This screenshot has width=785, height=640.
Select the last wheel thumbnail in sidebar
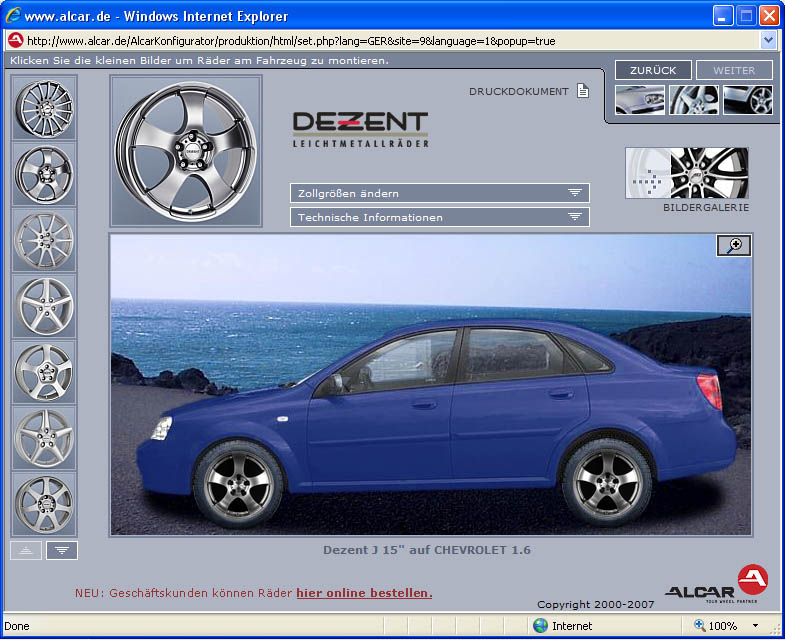coord(43,504)
